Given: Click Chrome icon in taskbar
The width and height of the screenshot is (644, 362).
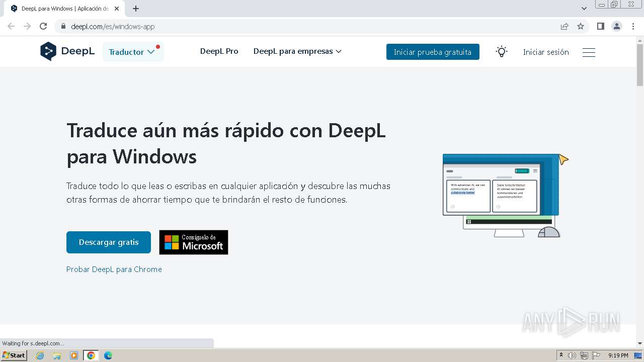Looking at the screenshot, I should 91,355.
